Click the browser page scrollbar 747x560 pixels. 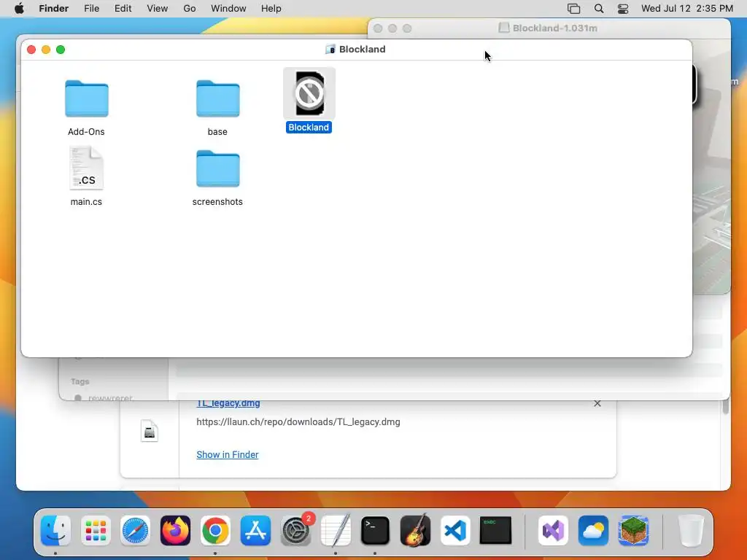pyautogui.click(x=726, y=407)
